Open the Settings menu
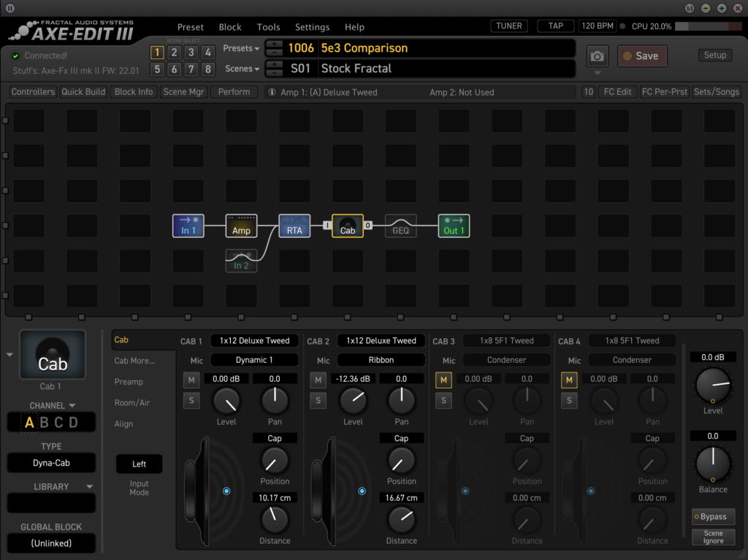 click(312, 27)
